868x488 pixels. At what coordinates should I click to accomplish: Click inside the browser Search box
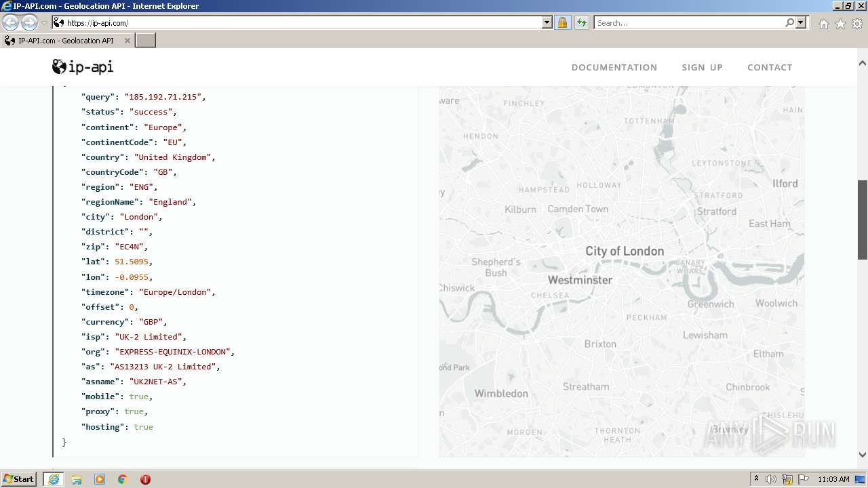point(689,22)
